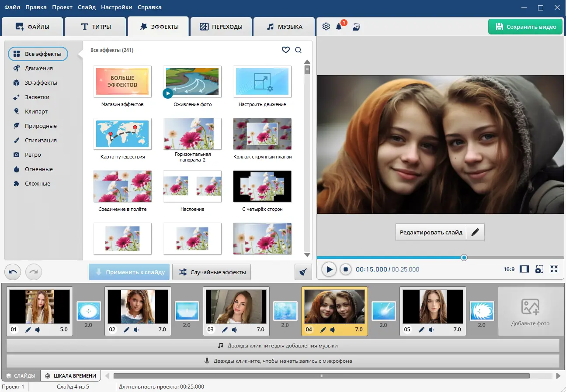Open the 16:9 aspect ratio selector
The width and height of the screenshot is (566, 392).
(509, 269)
